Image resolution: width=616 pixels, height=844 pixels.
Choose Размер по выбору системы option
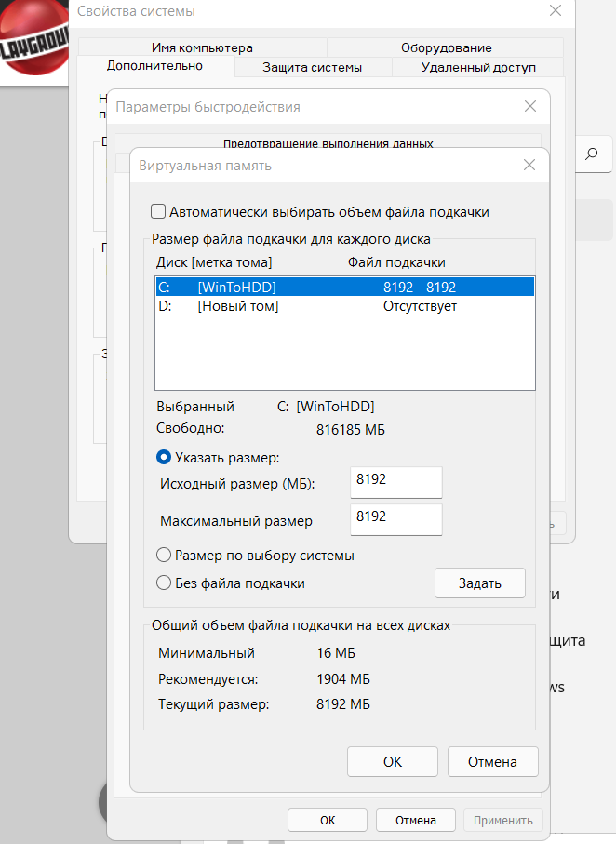pos(164,556)
